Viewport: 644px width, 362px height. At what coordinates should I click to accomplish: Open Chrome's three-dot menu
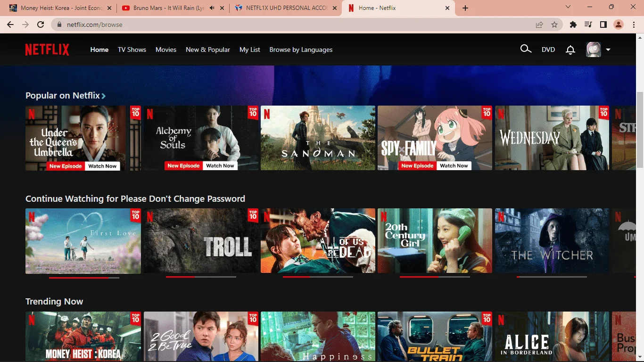tap(633, 25)
